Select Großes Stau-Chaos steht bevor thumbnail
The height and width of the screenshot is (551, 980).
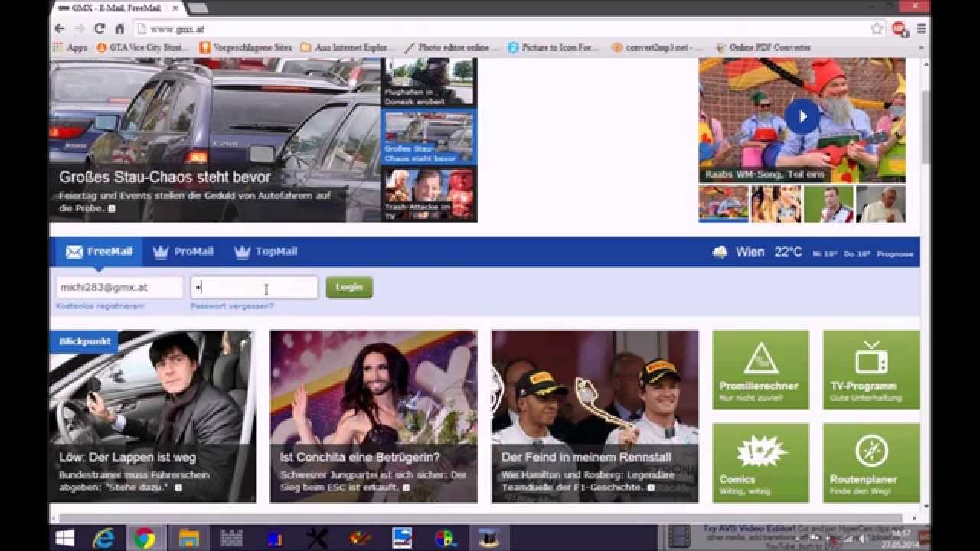429,137
